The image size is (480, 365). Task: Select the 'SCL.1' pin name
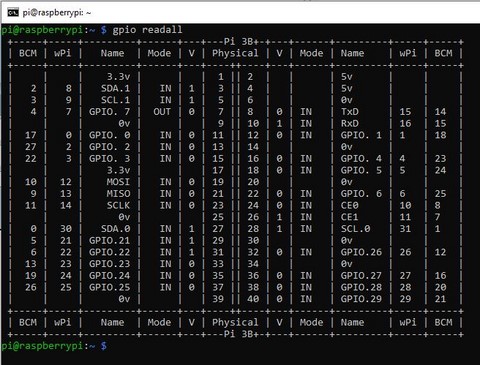coord(115,100)
